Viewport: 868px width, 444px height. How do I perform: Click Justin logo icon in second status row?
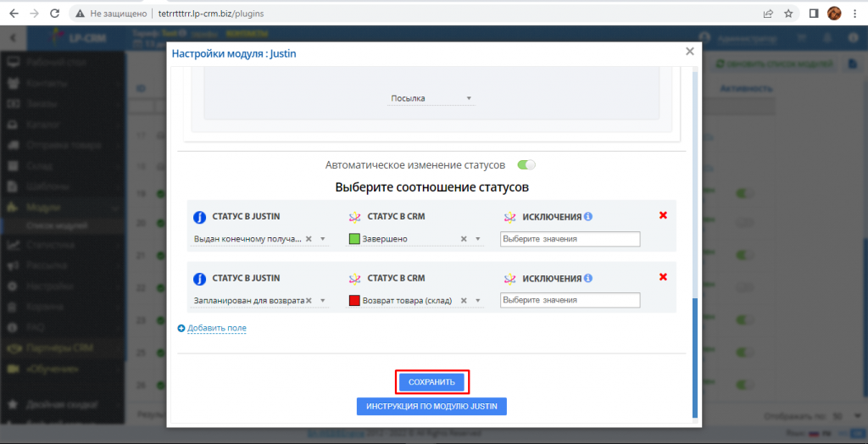pos(200,279)
